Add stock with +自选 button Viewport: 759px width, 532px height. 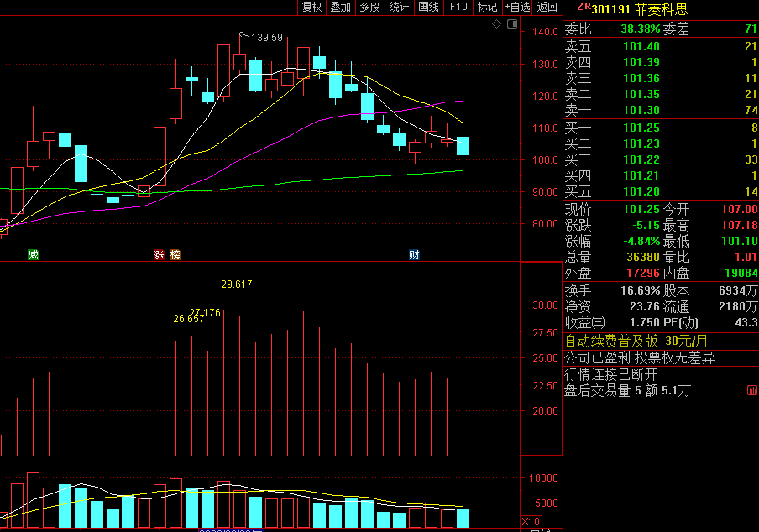[517, 8]
